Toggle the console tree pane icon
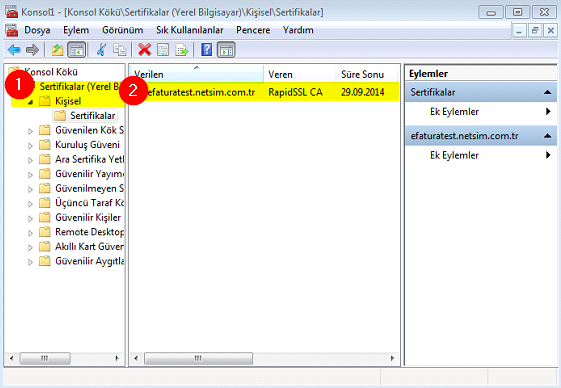The height and width of the screenshot is (388, 561). pyautogui.click(x=77, y=50)
